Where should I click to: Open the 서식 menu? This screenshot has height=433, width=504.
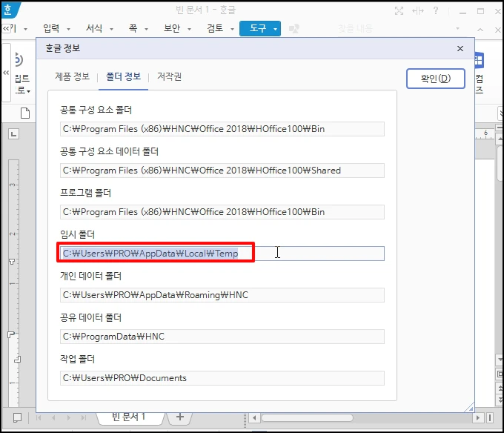tap(94, 29)
